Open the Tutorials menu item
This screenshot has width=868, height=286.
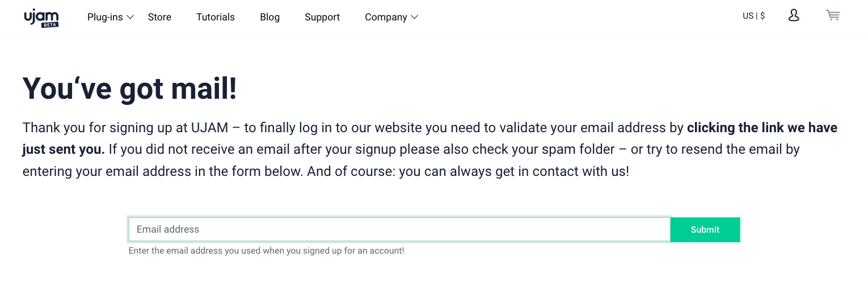216,17
